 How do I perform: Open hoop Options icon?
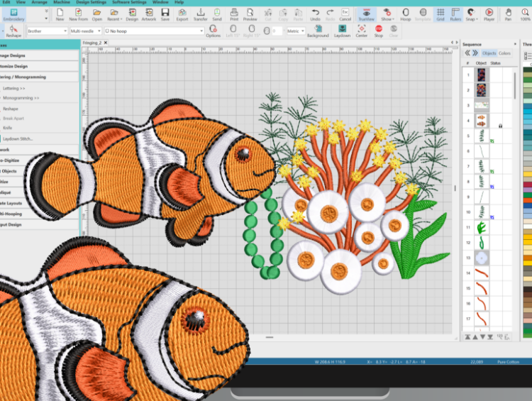point(213,31)
